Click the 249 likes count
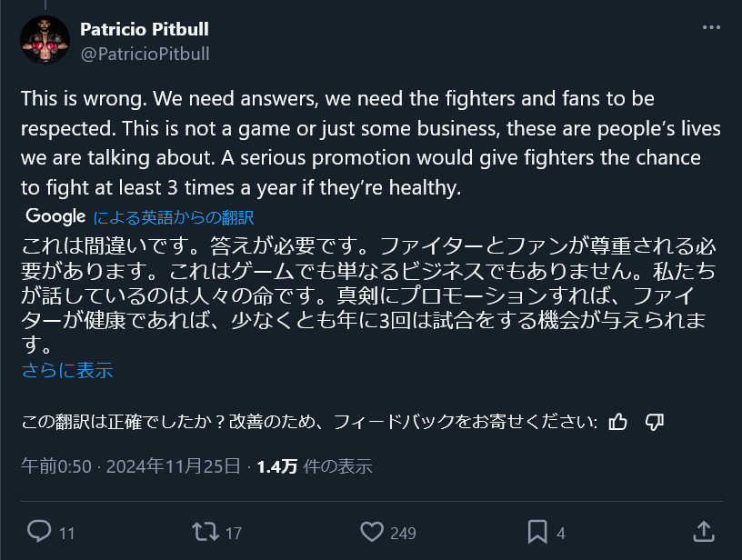This screenshot has height=560, width=742. 403,534
